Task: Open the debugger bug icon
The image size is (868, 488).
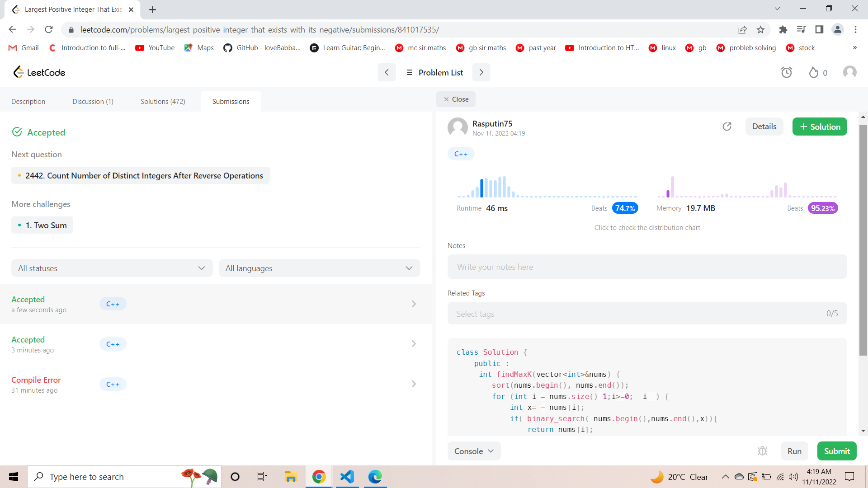Action: (763, 450)
